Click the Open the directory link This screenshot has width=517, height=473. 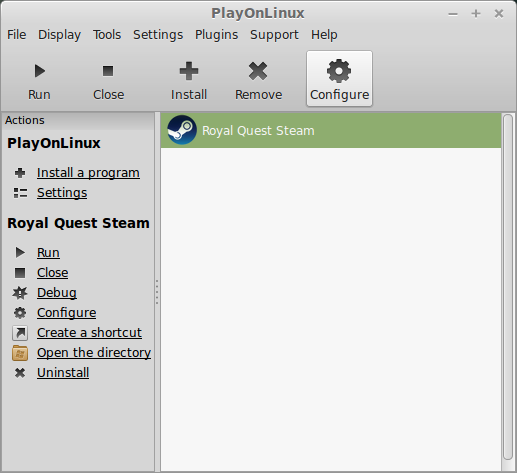pos(94,353)
